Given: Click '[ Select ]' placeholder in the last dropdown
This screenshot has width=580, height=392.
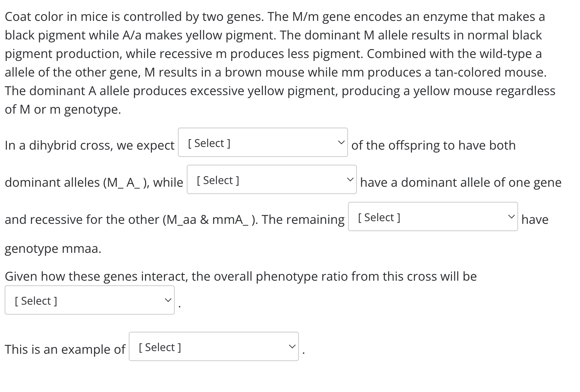Looking at the screenshot, I should (x=160, y=348).
